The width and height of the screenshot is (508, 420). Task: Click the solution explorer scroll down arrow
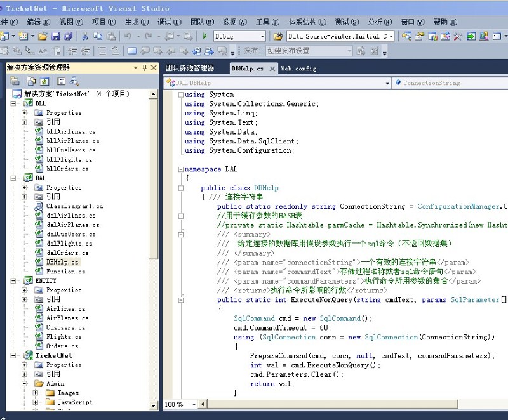(153, 405)
